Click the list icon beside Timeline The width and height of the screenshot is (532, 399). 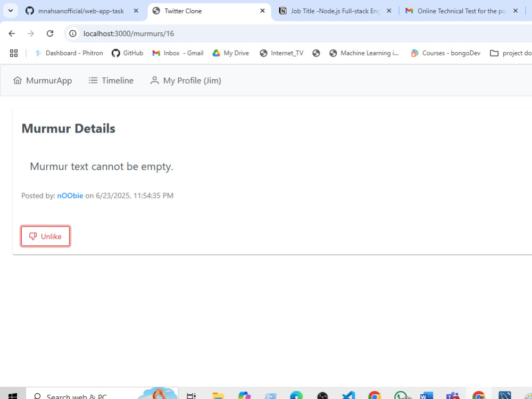[93, 80]
